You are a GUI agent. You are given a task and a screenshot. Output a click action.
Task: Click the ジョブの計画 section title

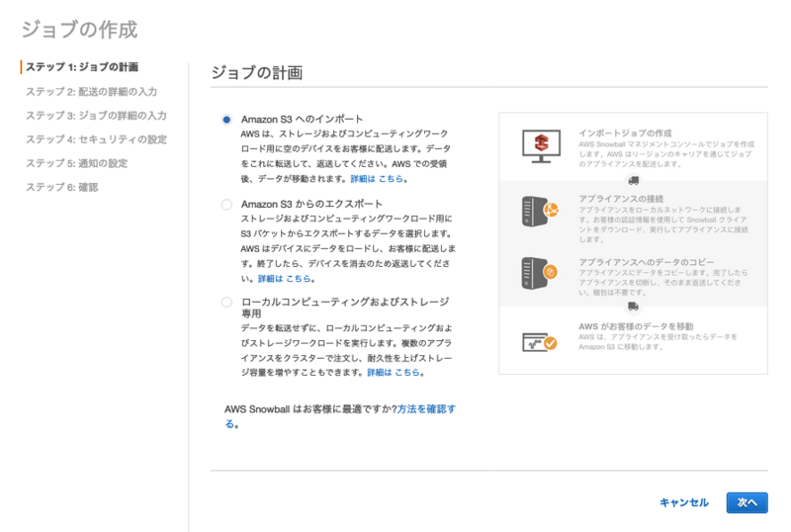pos(257,73)
